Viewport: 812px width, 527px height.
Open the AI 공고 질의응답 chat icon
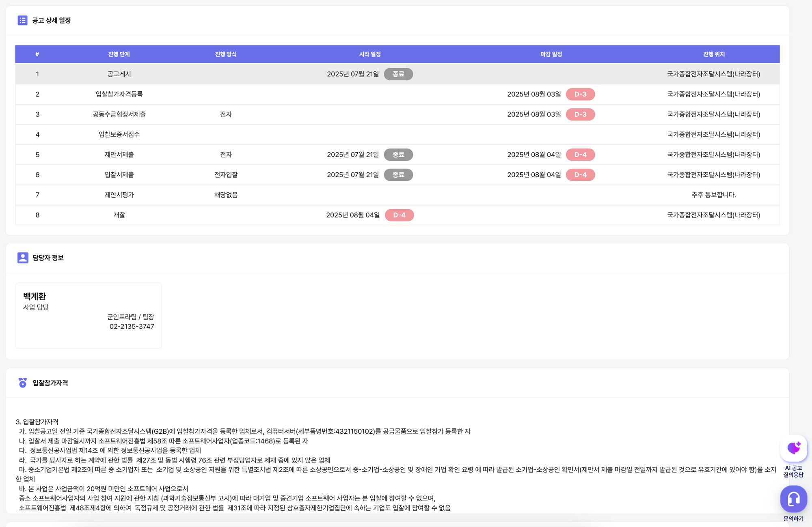point(793,449)
